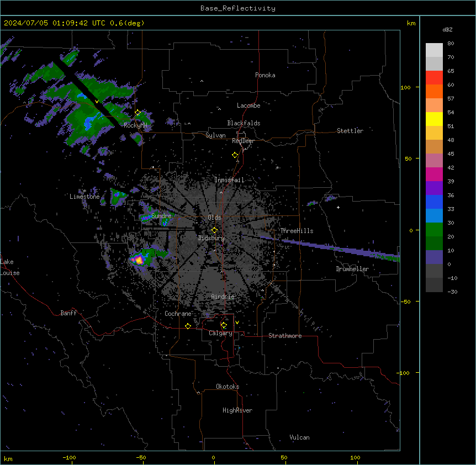476x465 pixels.
Task: Select the mauve pink 42-45 dBZ swatch
Action: coord(434,160)
